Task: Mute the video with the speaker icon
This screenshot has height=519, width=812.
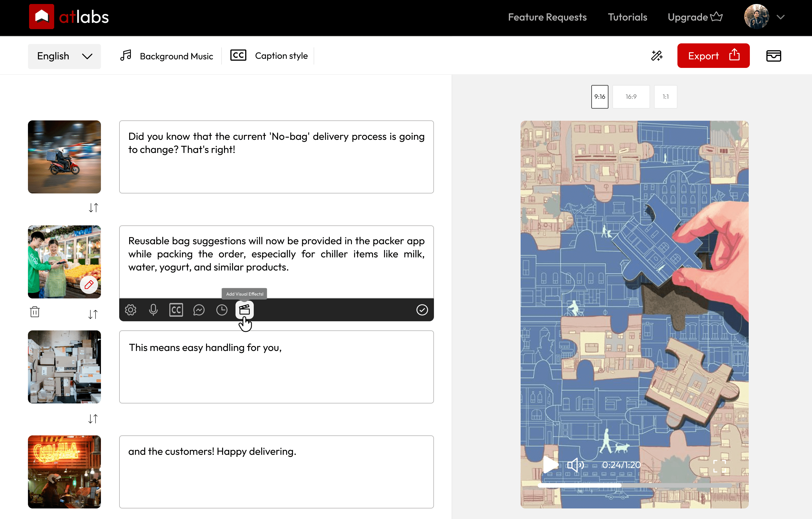Action: click(575, 465)
